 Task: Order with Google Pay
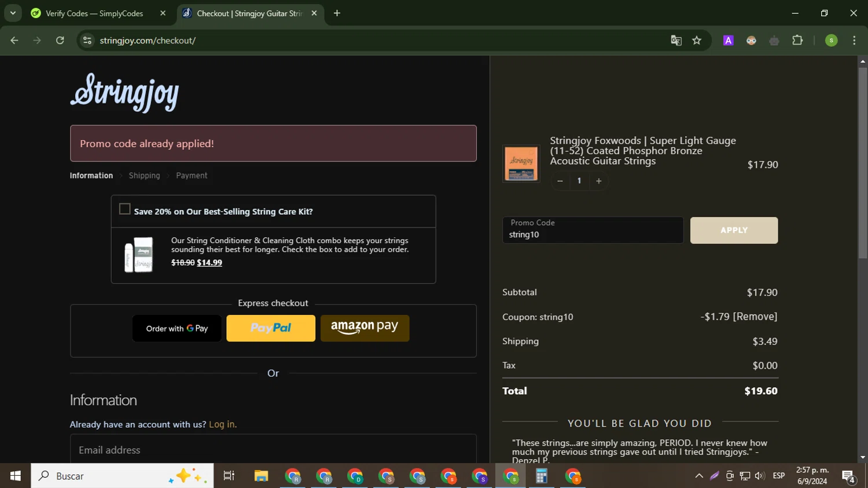177,328
